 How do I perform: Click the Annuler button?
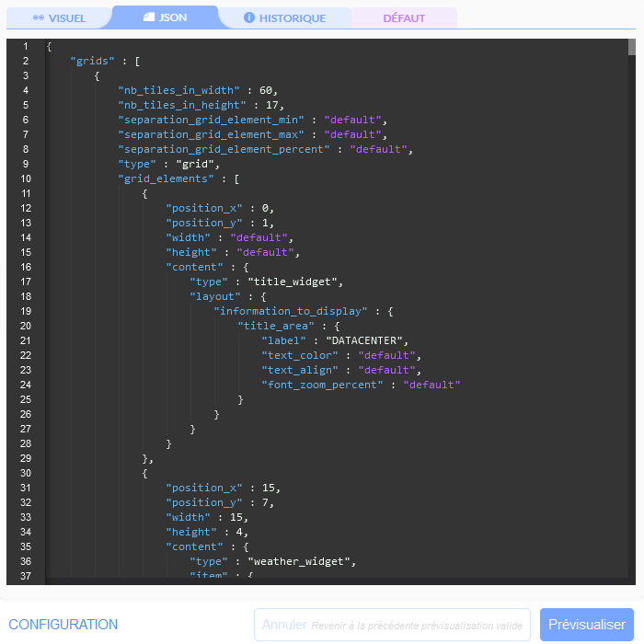(x=284, y=625)
